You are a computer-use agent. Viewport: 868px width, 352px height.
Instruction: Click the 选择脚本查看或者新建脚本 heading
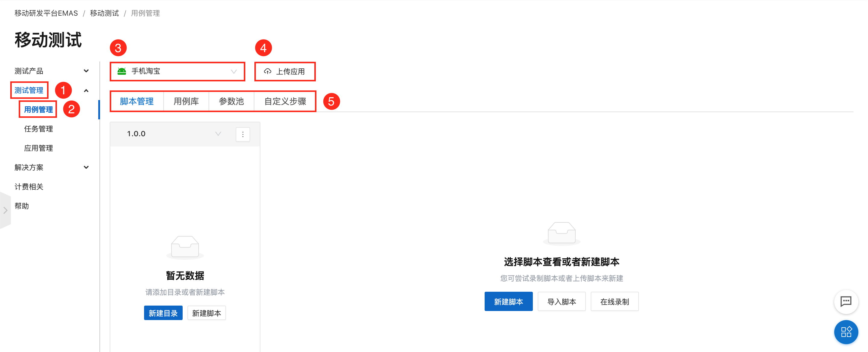(562, 262)
